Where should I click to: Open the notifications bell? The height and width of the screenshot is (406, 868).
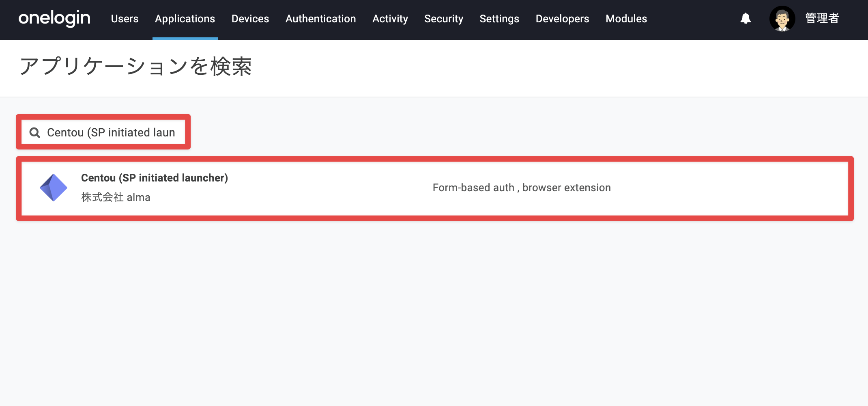746,18
